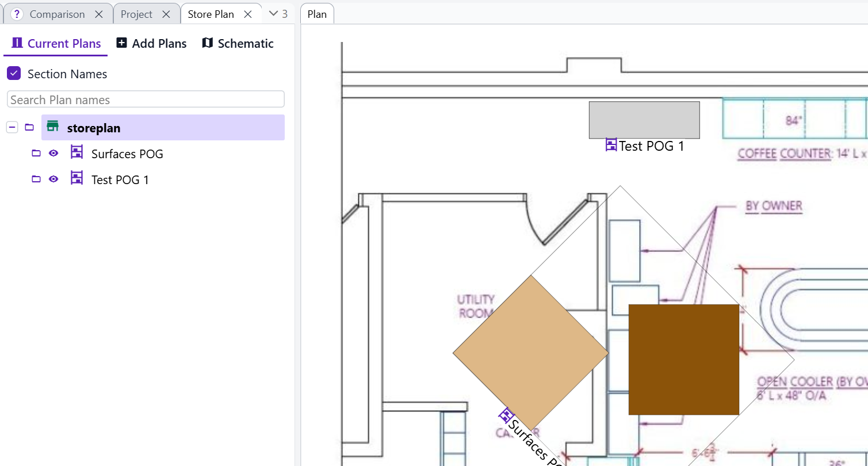
Task: Open the Add Plans tab
Action: pos(152,44)
